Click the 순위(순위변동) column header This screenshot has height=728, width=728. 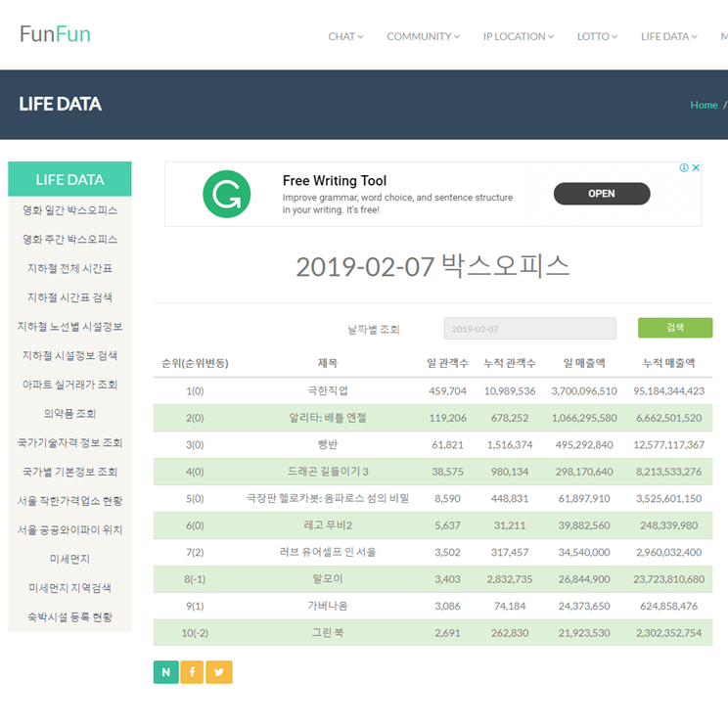point(195,363)
